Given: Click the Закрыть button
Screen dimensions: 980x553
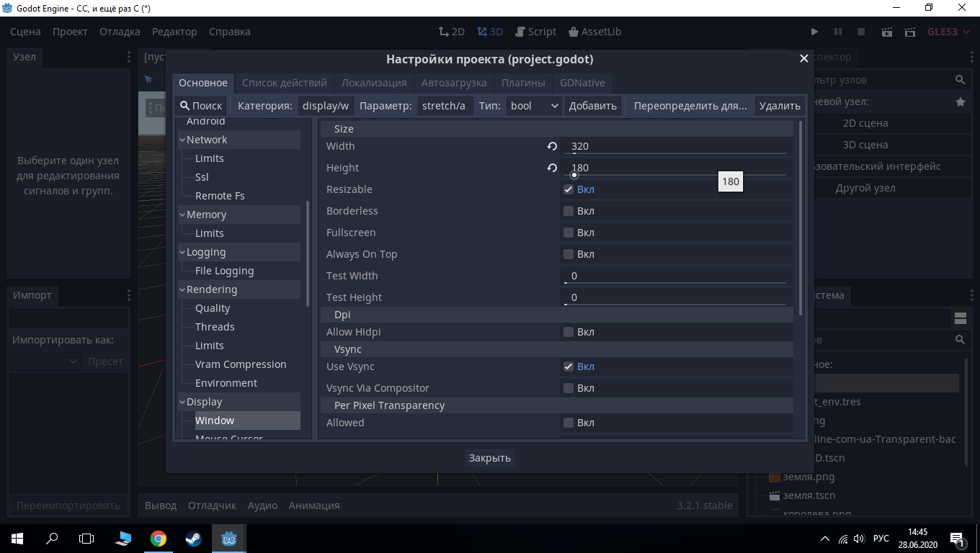Looking at the screenshot, I should click(x=490, y=458).
